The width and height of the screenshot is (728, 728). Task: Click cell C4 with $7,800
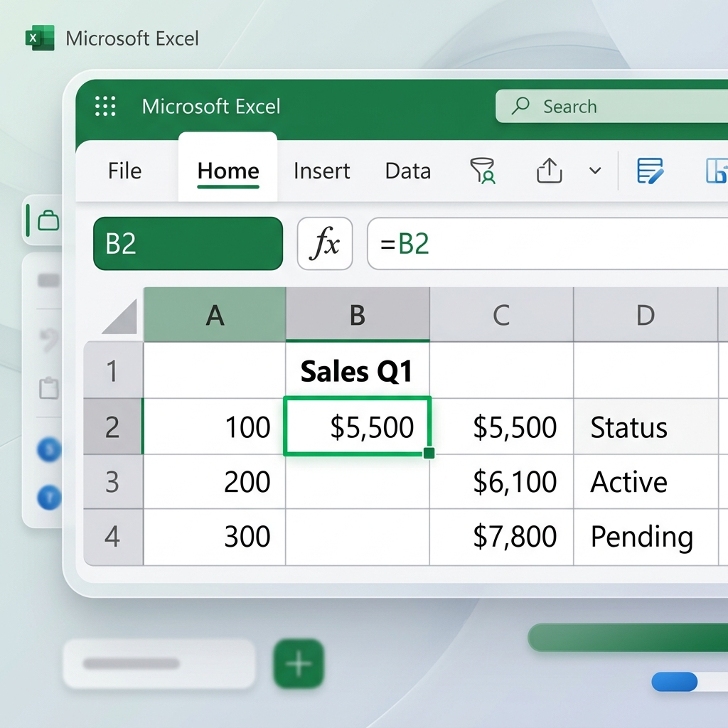[x=501, y=537]
